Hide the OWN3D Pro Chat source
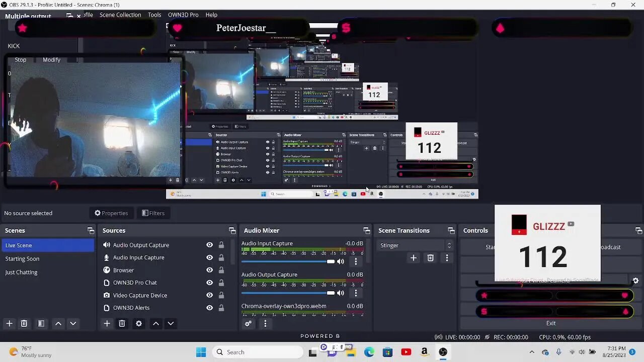This screenshot has height=362, width=644. tap(209, 283)
